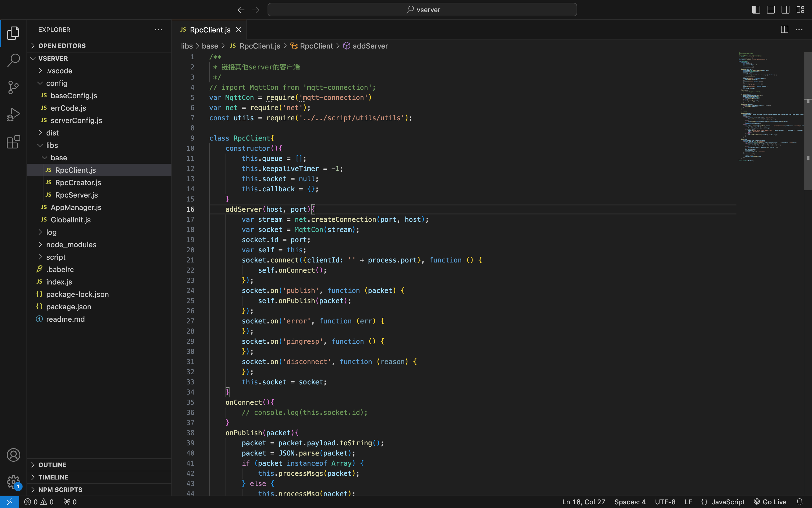Click the editor vertical scrollbar

point(808,121)
